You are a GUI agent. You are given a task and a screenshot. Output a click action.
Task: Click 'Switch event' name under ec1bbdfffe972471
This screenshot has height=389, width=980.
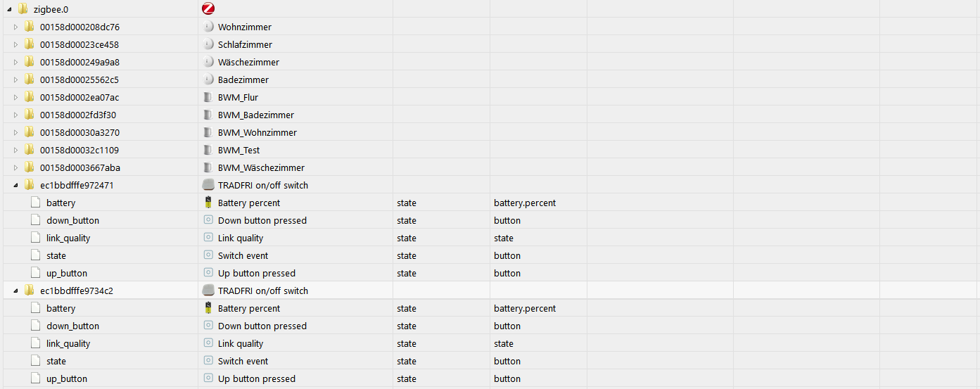(243, 255)
